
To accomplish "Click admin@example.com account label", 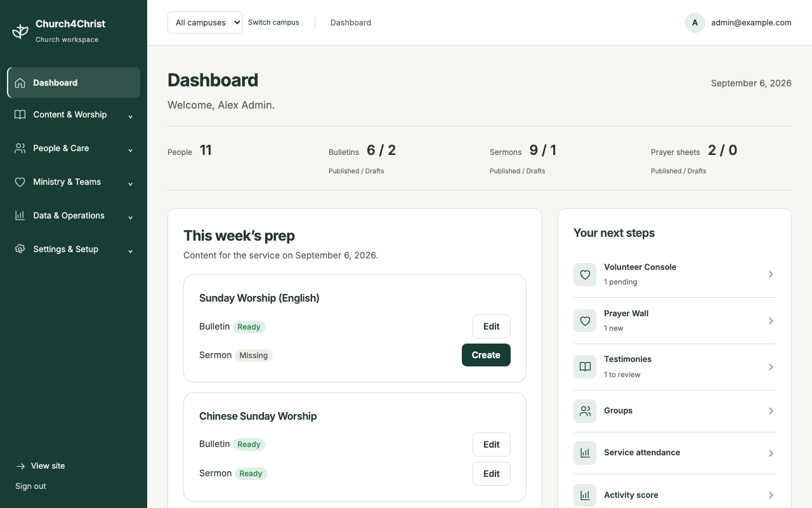I will point(751,22).
